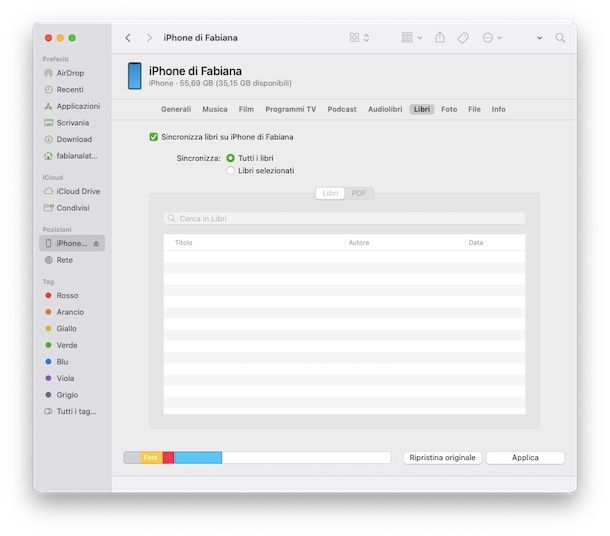Screen dimensions: 610x536
Task: Open iCloud Drive in the sidebar
Action: tap(72, 191)
